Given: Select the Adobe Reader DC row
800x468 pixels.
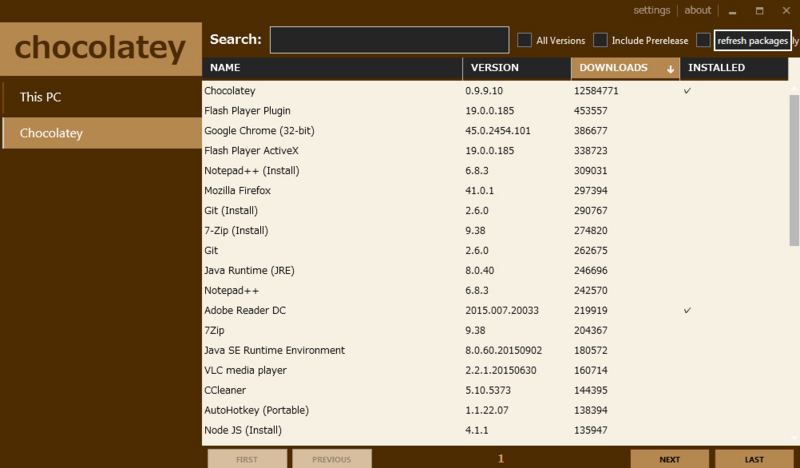Looking at the screenshot, I should (495, 310).
